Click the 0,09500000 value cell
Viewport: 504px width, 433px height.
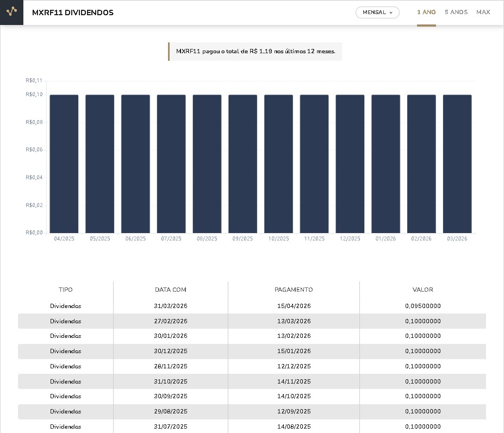click(x=422, y=306)
